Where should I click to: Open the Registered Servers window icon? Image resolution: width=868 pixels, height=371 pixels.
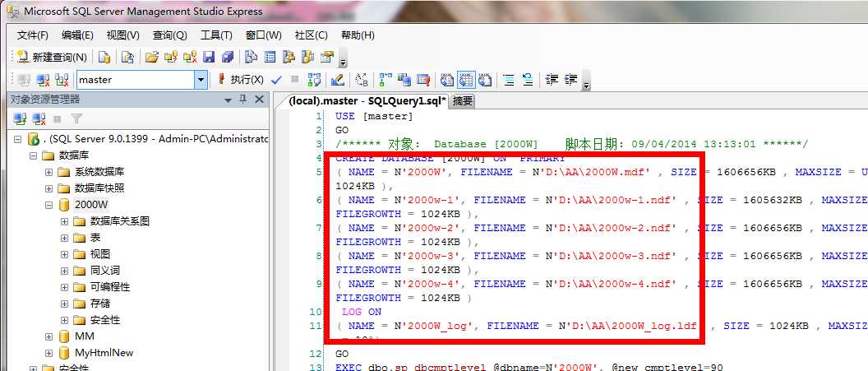252,57
